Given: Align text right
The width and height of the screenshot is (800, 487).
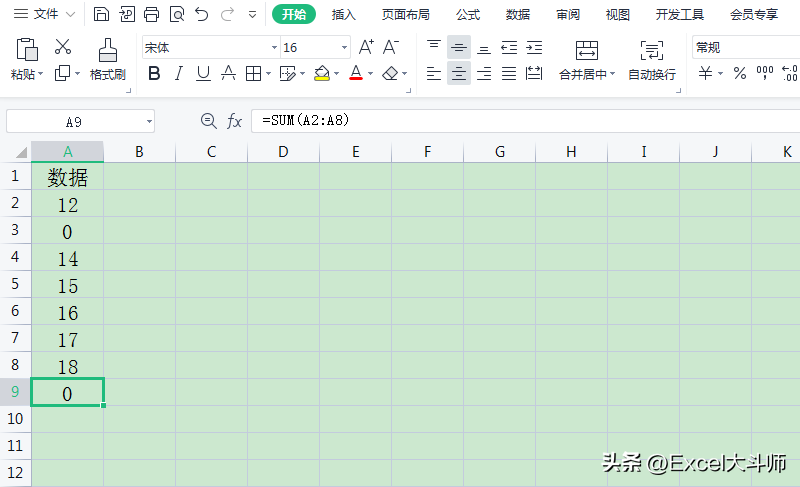Looking at the screenshot, I should click(x=484, y=74).
